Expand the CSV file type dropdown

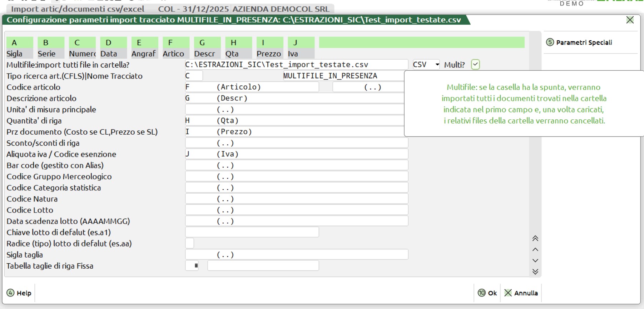click(437, 65)
